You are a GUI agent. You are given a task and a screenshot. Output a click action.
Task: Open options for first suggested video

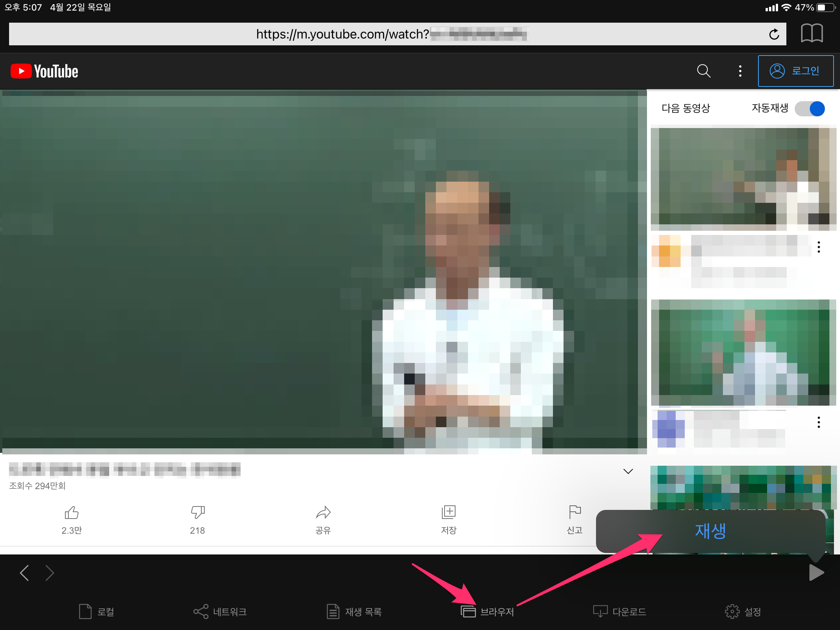click(x=819, y=247)
